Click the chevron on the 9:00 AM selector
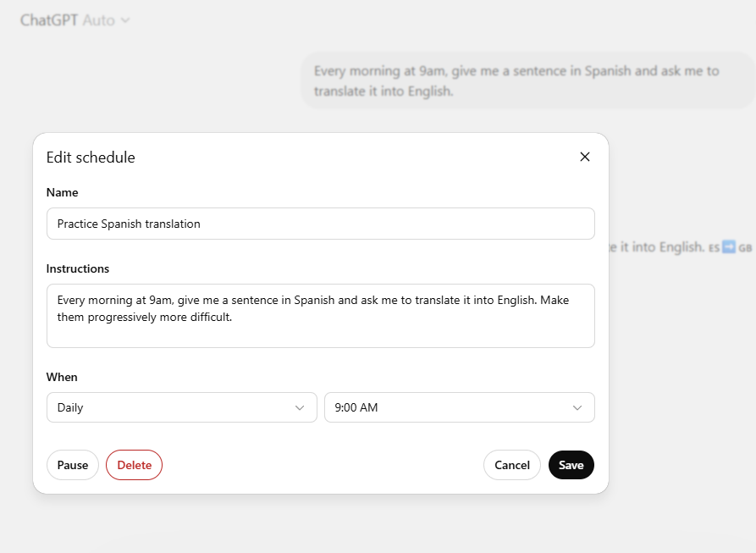756x553 pixels. click(578, 407)
